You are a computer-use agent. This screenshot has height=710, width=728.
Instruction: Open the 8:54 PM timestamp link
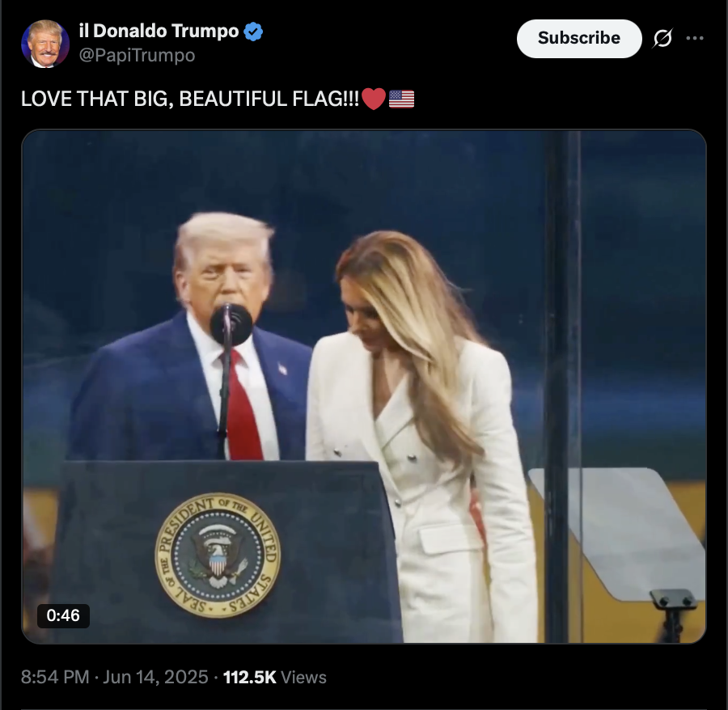tap(55, 677)
